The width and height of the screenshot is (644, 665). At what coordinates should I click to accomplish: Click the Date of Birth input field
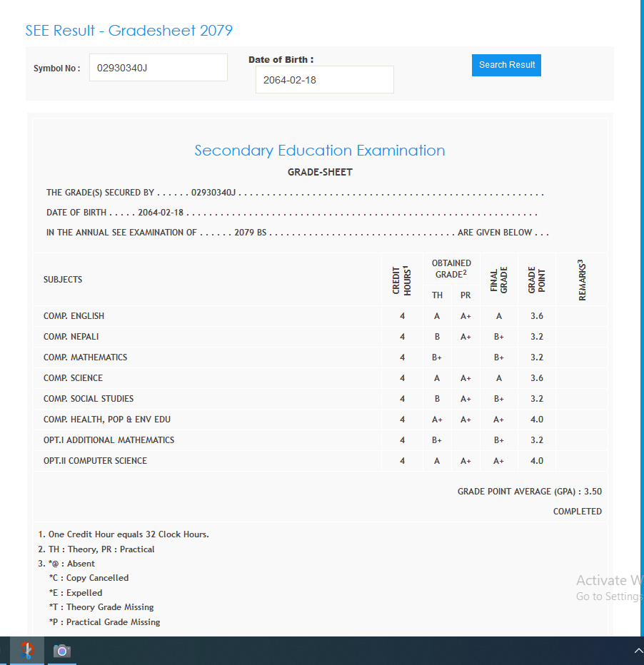tap(324, 80)
